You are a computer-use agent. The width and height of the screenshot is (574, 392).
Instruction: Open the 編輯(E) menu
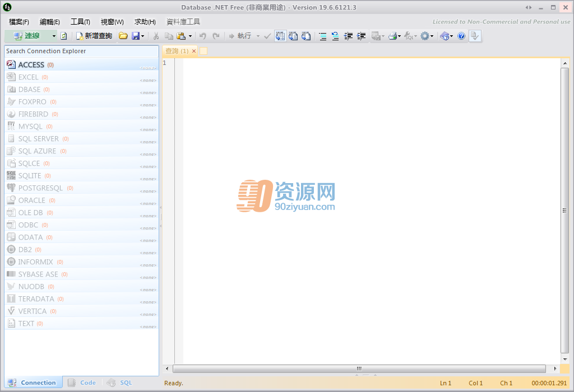pyautogui.click(x=49, y=22)
